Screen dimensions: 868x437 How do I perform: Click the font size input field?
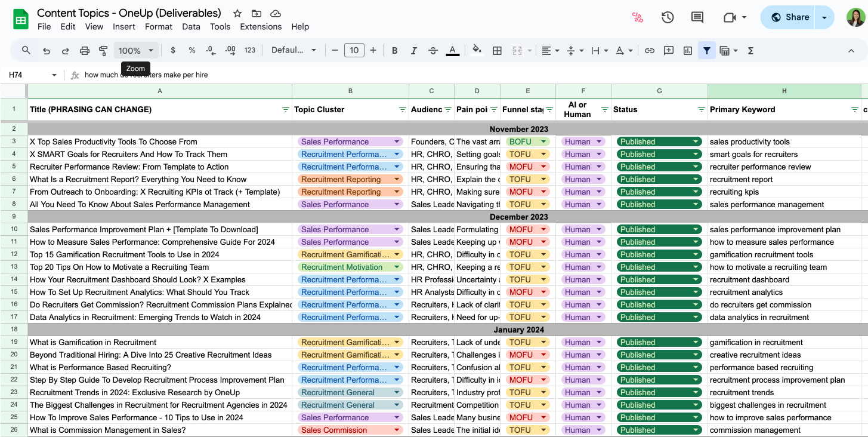click(354, 51)
